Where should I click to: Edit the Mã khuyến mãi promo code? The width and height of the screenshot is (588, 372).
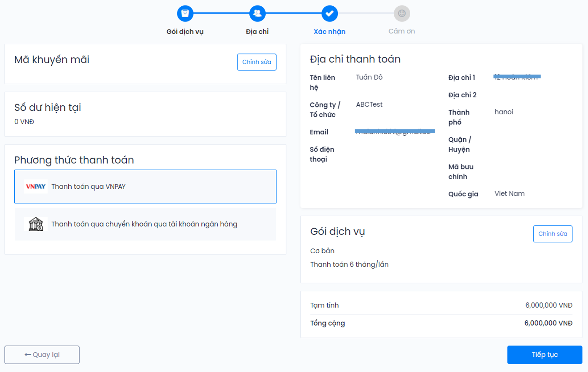(257, 62)
